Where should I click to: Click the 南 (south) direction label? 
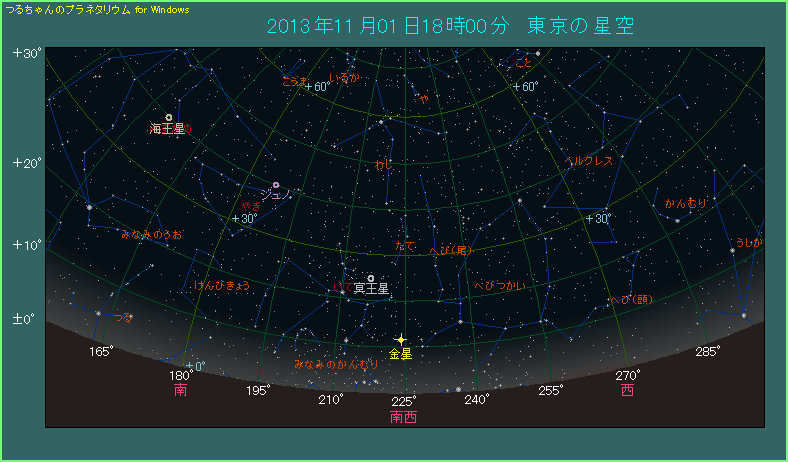coord(180,390)
